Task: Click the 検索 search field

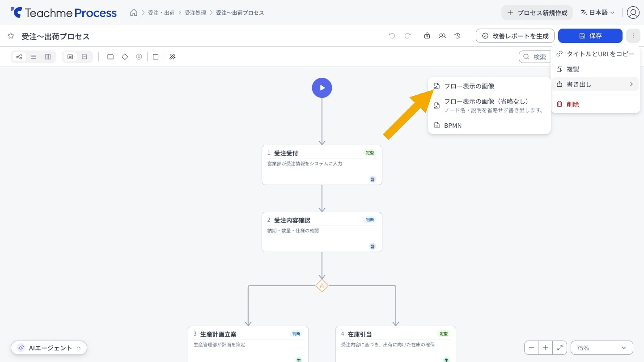Action: [x=535, y=57]
